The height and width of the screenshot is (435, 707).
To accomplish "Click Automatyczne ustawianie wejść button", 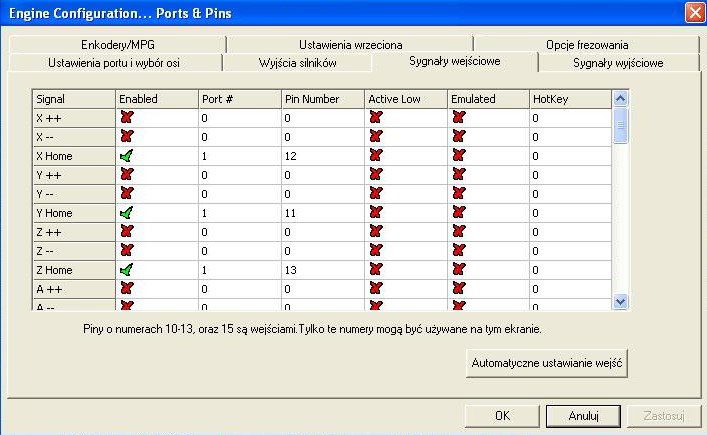I will click(546, 363).
